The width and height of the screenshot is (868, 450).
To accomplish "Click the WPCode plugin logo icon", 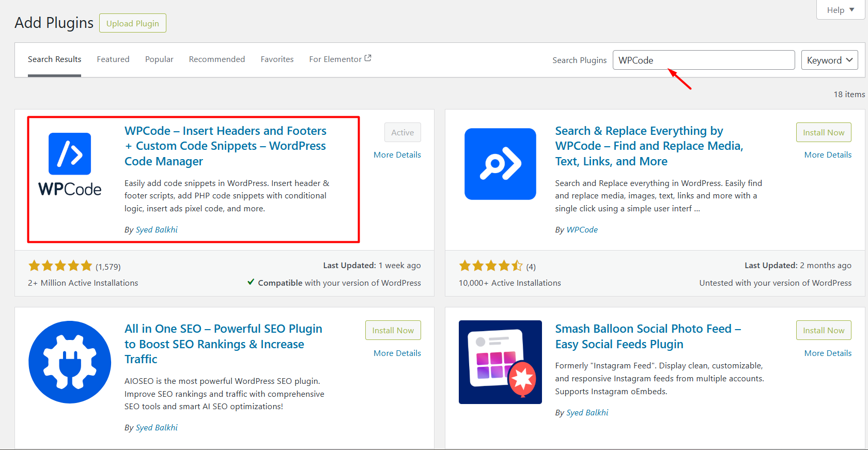I will [x=70, y=164].
